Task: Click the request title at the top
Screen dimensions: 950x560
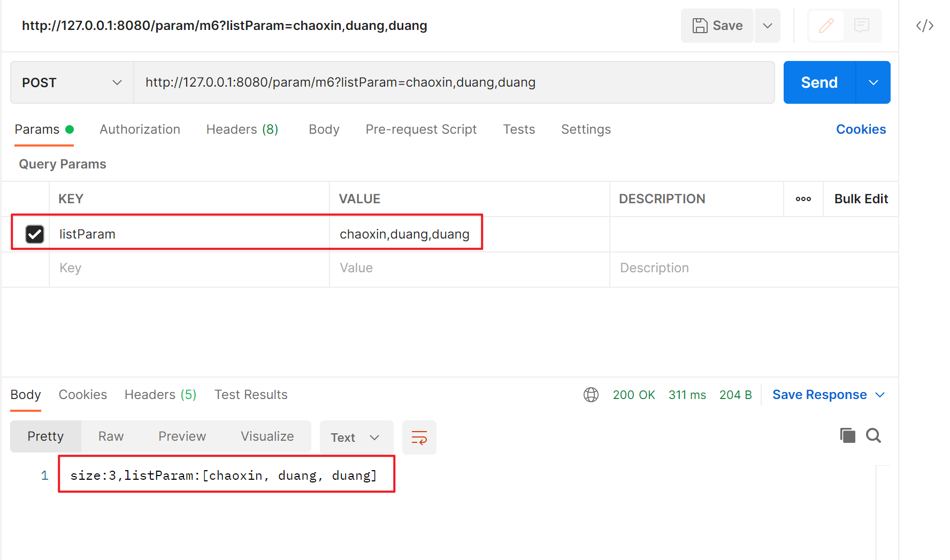Action: click(x=224, y=26)
